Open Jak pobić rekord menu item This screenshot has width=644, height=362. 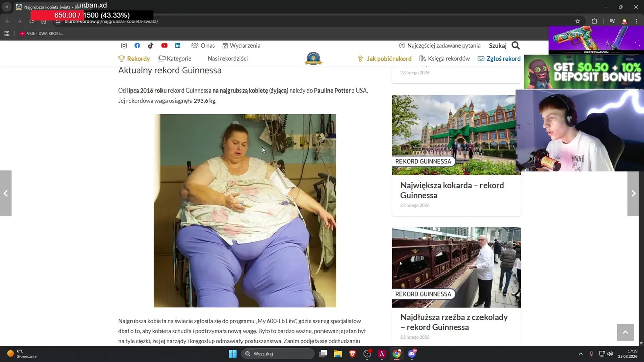click(384, 59)
